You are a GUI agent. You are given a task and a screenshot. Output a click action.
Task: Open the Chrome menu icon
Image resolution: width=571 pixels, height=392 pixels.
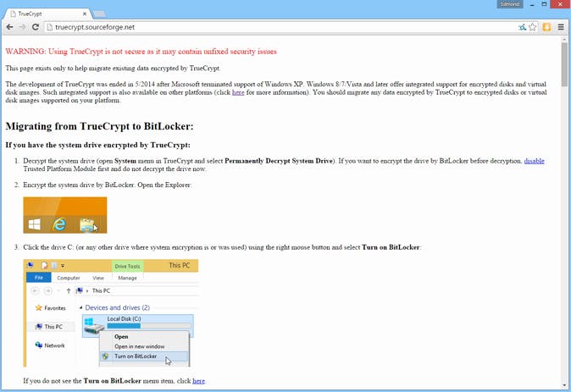(x=561, y=27)
